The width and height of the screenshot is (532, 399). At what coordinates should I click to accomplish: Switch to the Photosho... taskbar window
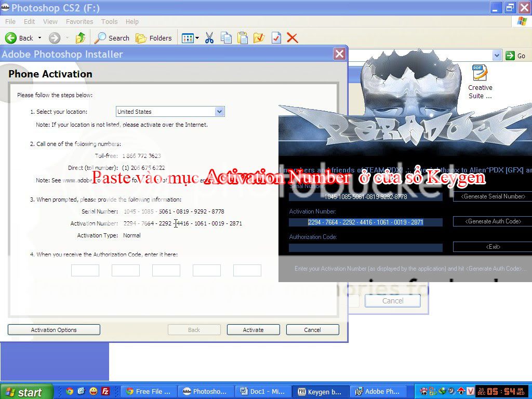[x=206, y=392]
